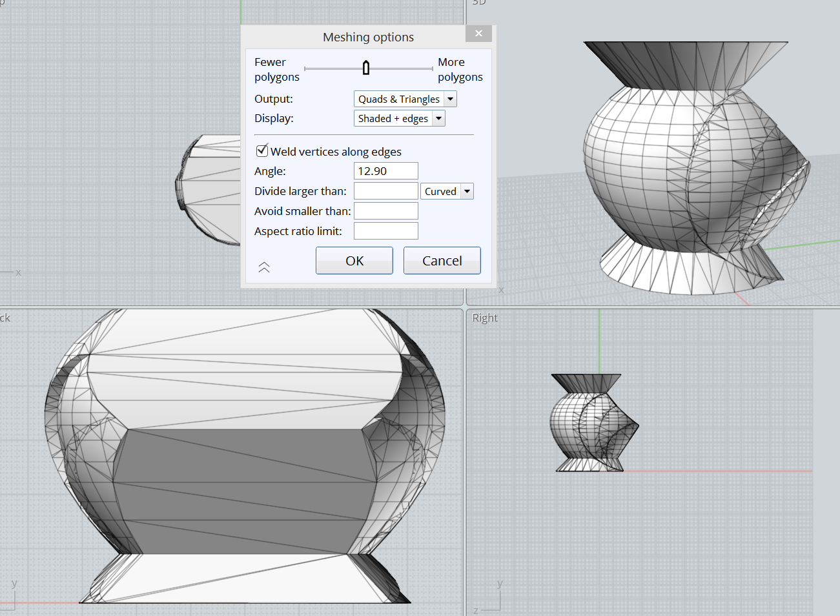840x616 pixels.
Task: Confirm meshing with the OK button
Action: [354, 261]
